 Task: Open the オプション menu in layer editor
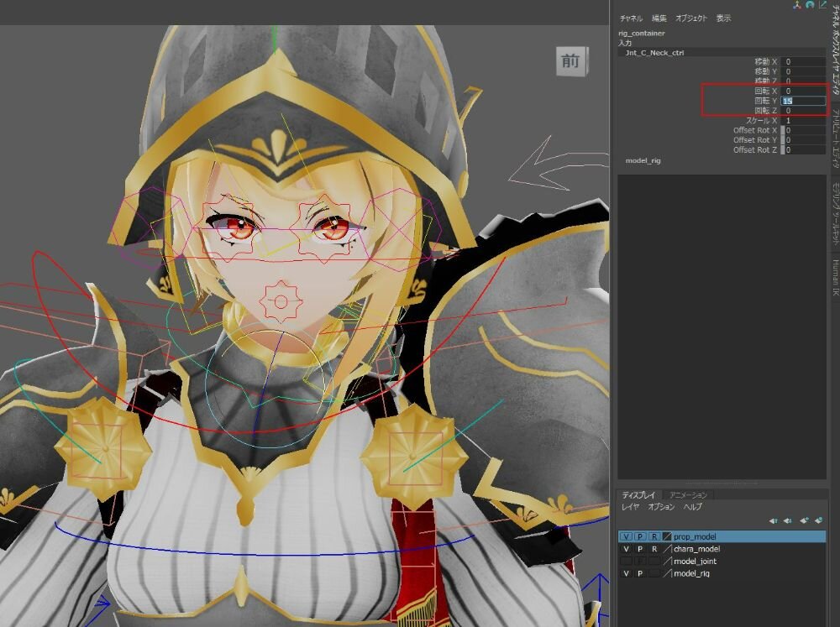coord(661,507)
